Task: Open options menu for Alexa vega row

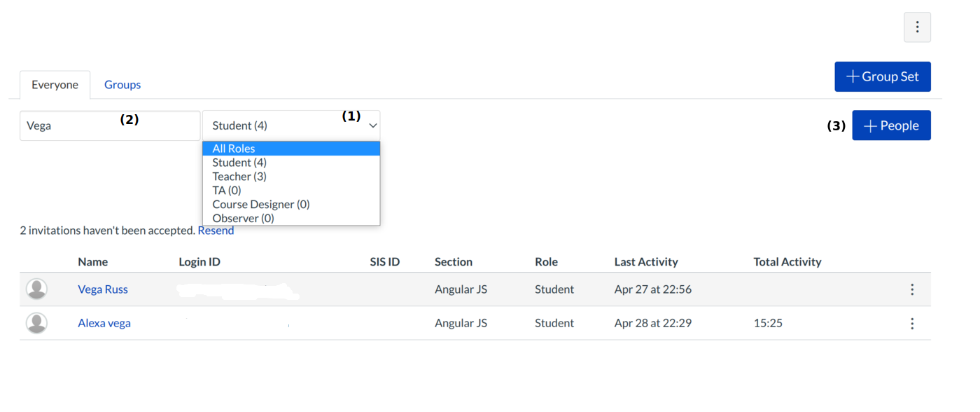Action: coord(912,324)
